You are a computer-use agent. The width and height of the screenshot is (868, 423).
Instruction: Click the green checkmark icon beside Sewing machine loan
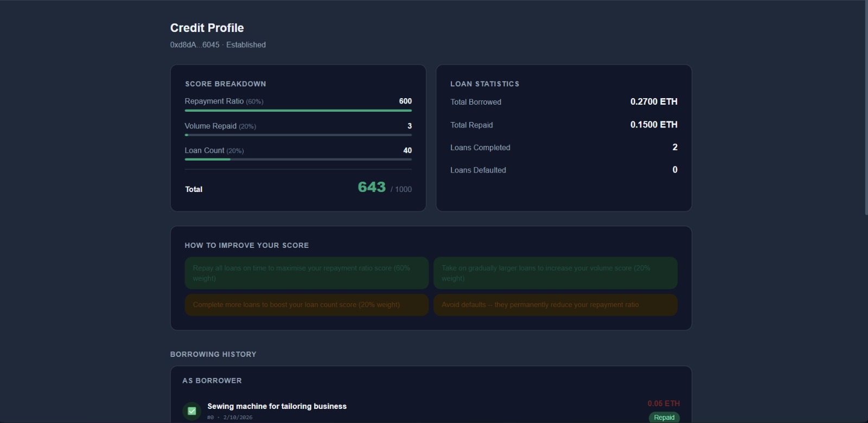click(192, 411)
